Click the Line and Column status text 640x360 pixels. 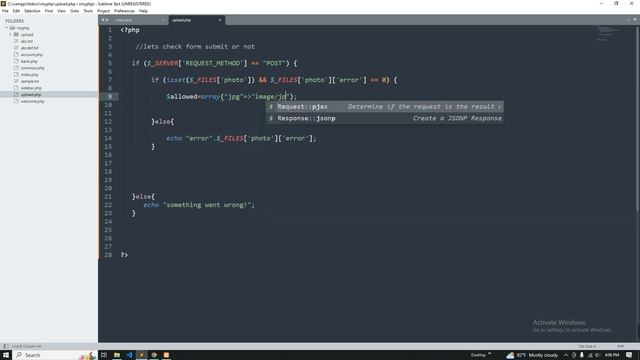point(27,346)
